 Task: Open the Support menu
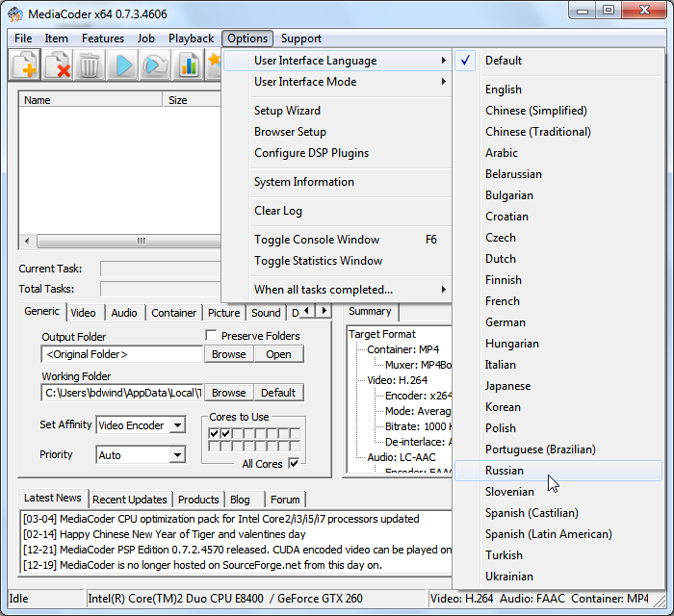click(300, 38)
